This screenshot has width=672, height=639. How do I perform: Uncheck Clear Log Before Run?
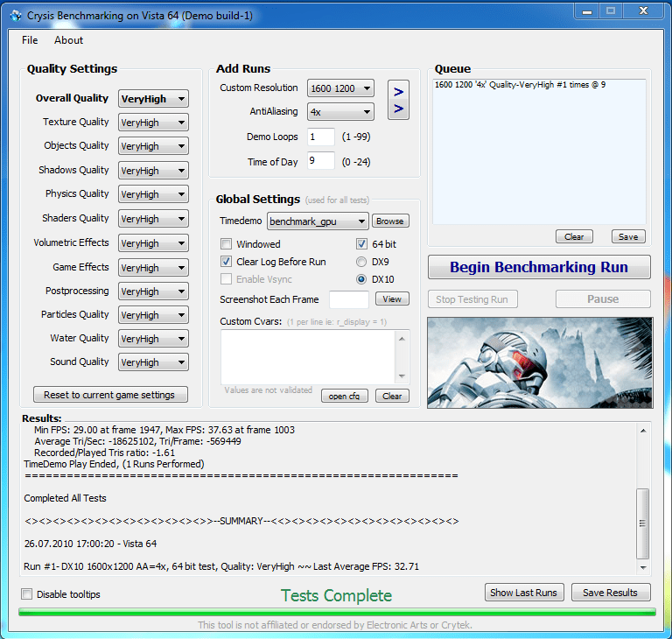pyautogui.click(x=227, y=262)
